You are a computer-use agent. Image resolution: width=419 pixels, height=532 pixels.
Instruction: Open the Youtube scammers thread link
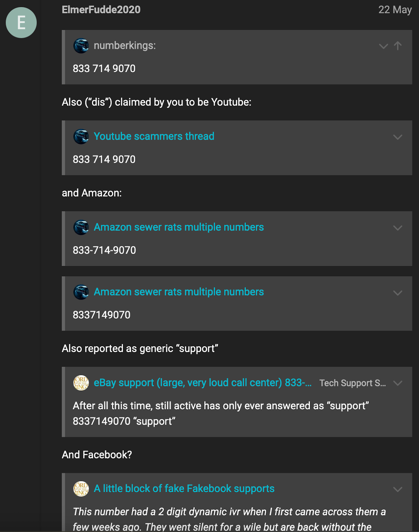click(x=154, y=136)
